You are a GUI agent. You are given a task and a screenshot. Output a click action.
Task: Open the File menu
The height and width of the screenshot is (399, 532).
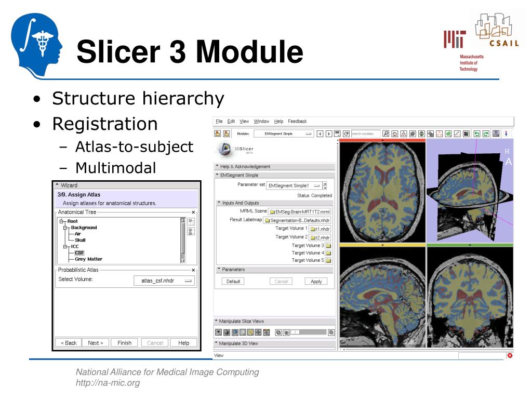coord(219,121)
